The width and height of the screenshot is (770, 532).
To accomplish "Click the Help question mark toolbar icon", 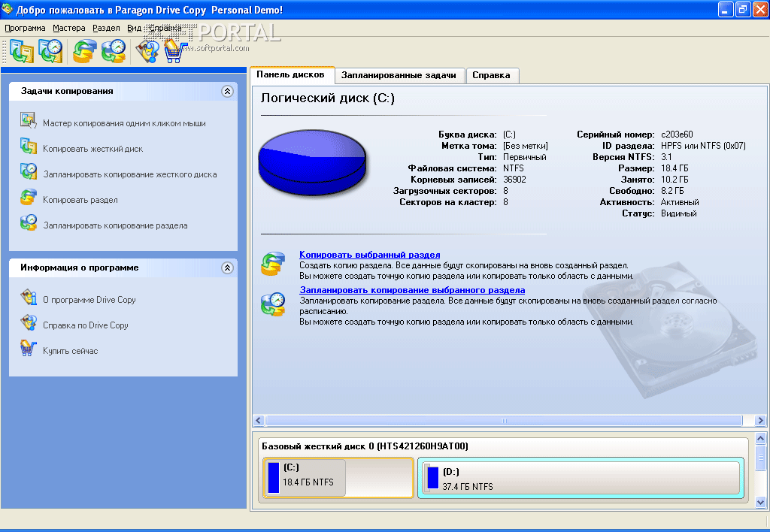I will pyautogui.click(x=147, y=51).
